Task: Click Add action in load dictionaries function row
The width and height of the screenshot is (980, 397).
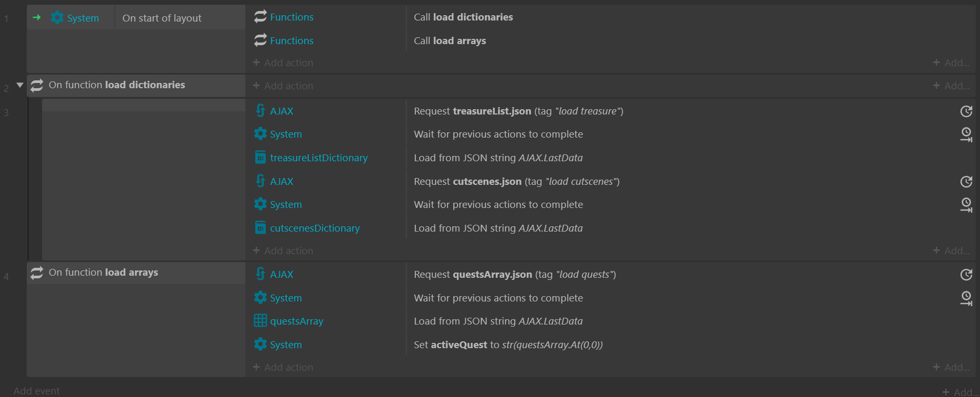Action: tap(283, 86)
